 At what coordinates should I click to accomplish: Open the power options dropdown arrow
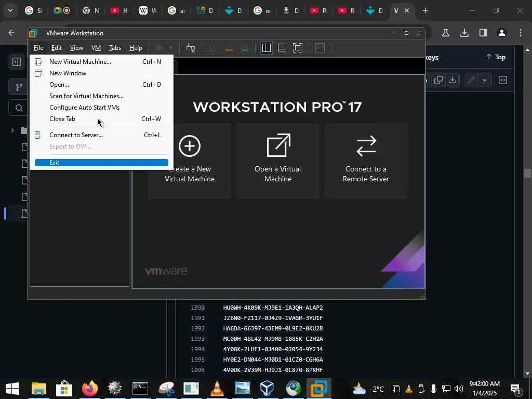tap(170, 48)
